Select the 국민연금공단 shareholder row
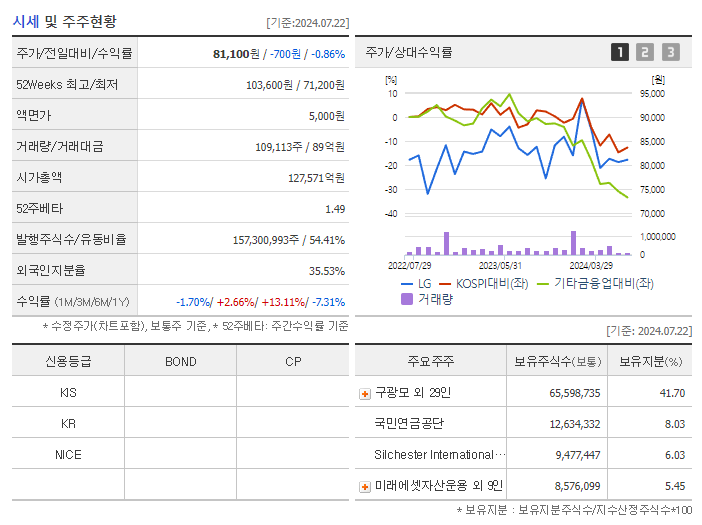Image resolution: width=702 pixels, height=525 pixels. 523,423
